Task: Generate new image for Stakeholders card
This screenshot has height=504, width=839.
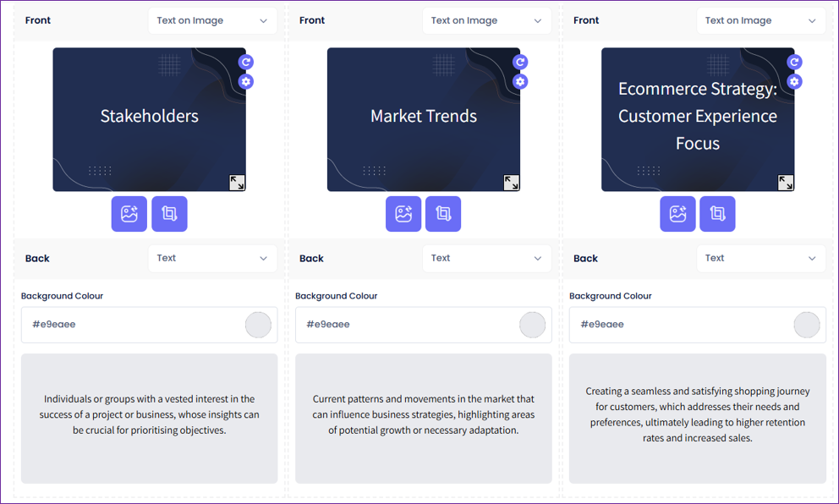Action: click(x=129, y=214)
